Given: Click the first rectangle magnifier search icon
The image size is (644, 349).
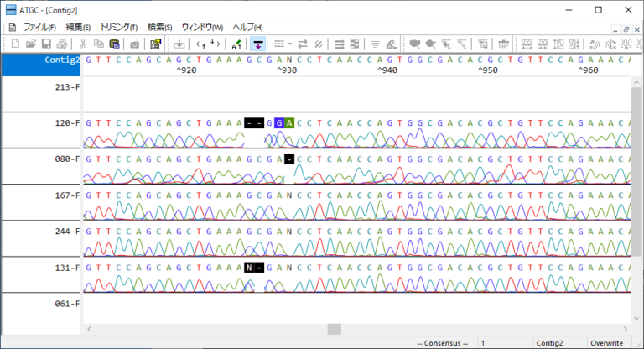Looking at the screenshot, I should (415, 44).
